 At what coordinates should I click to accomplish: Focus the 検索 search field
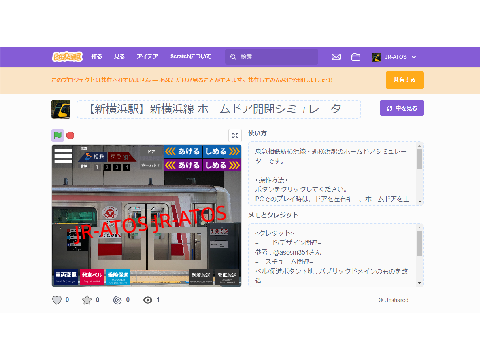[x=271, y=57]
